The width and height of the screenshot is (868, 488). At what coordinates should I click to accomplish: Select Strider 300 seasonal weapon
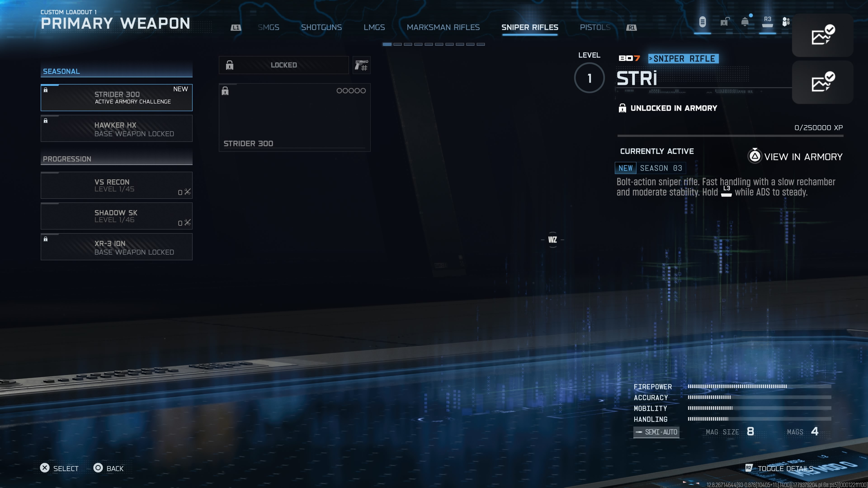point(117,98)
